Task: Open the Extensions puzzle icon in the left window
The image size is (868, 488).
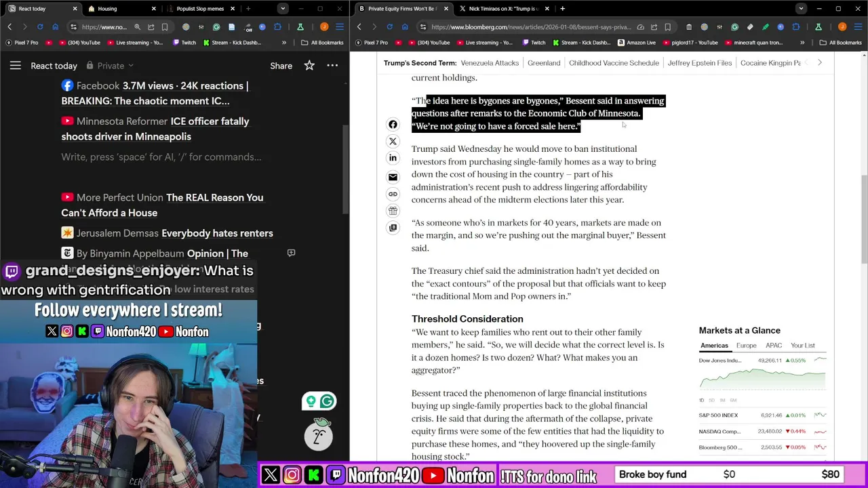Action: click(277, 27)
